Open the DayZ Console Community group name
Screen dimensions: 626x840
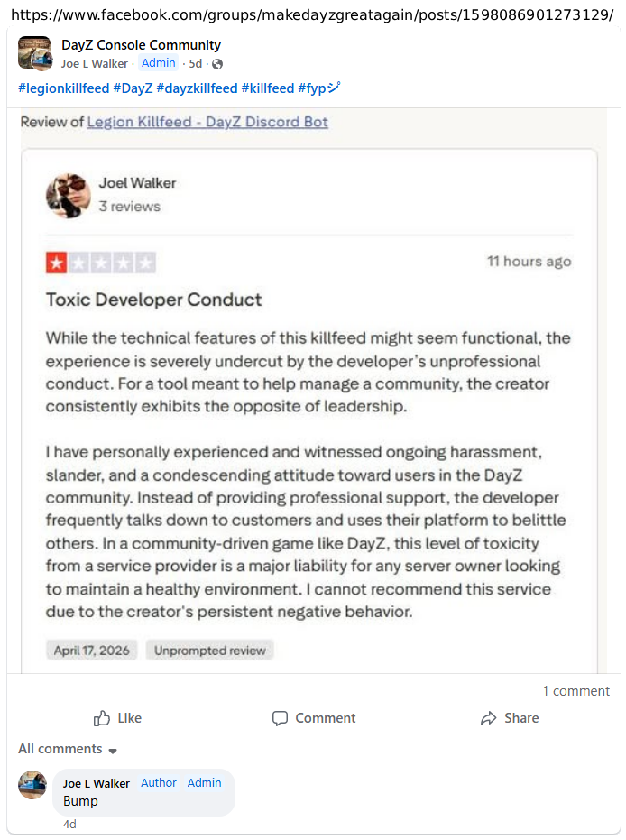point(141,45)
